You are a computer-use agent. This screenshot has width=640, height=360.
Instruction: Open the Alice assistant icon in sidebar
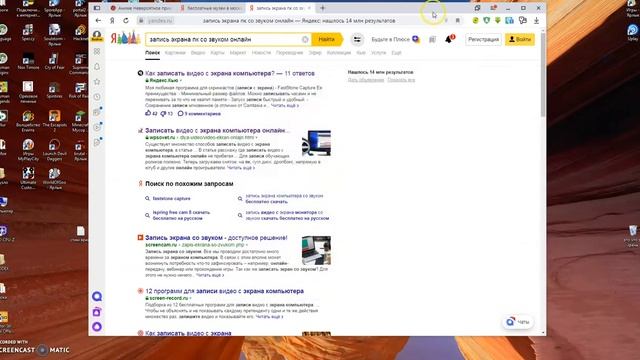pyautogui.click(x=97, y=296)
